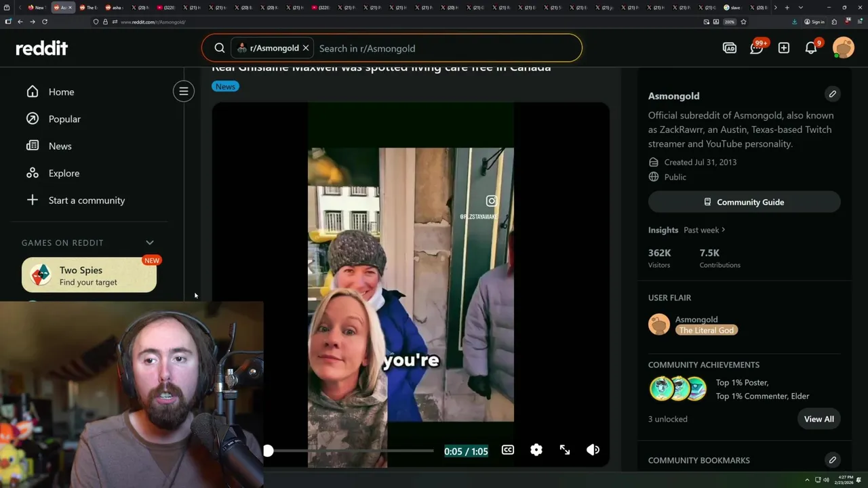Focus the Search in r/Asmongold field
Screen dimensions: 868x488
point(448,48)
